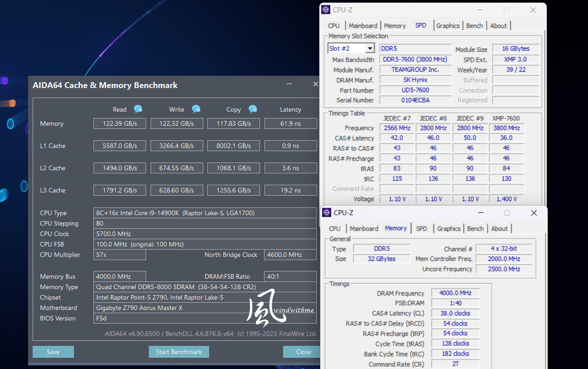Open the Memory Slot Selection dropdown

370,48
